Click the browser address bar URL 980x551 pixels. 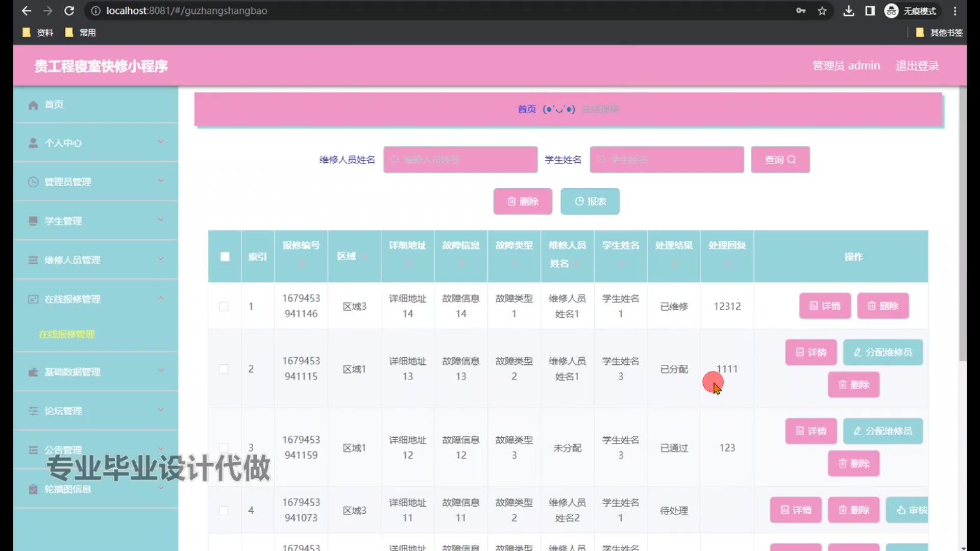coord(187,11)
